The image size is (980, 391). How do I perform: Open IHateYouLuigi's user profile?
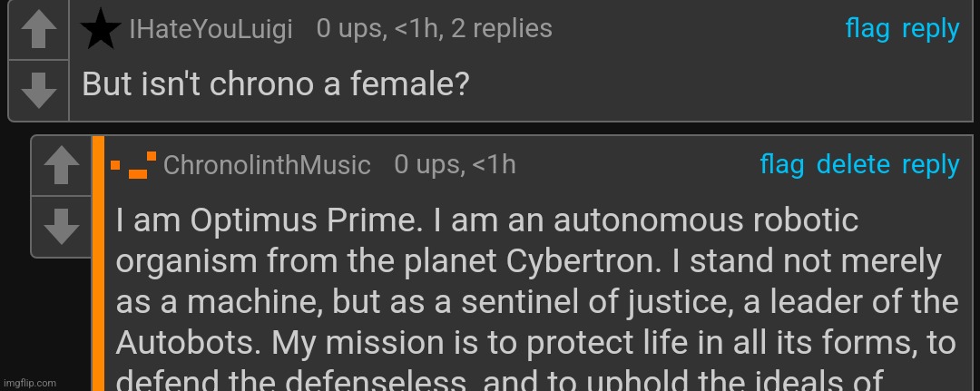pos(211,29)
